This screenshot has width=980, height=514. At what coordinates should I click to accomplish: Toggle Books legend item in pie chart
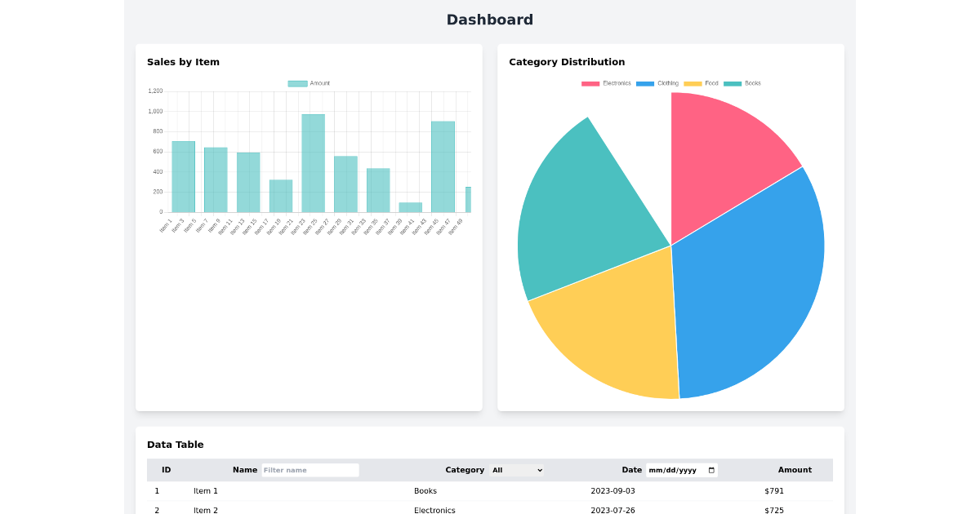point(742,83)
